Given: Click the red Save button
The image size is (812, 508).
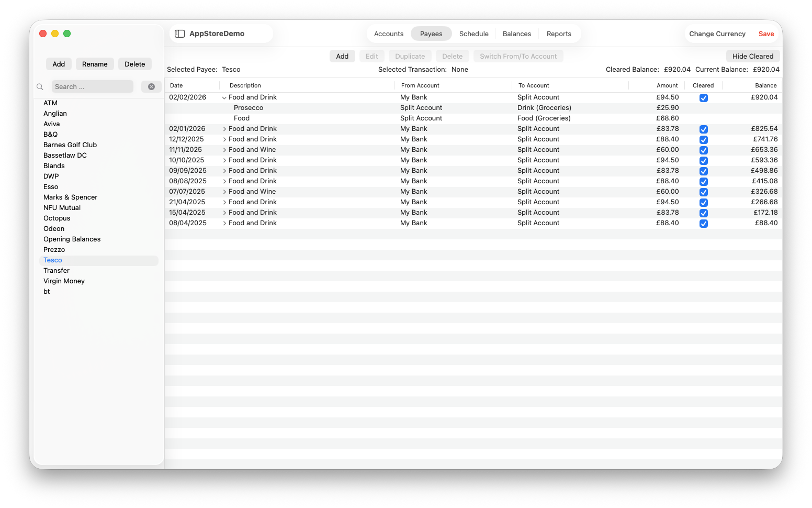Looking at the screenshot, I should [766, 34].
